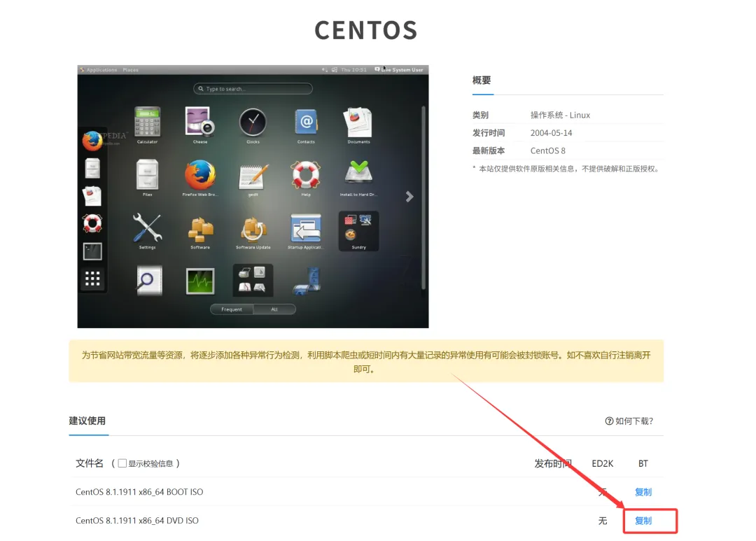Copy BT link for BOOT ISO row

(x=643, y=492)
